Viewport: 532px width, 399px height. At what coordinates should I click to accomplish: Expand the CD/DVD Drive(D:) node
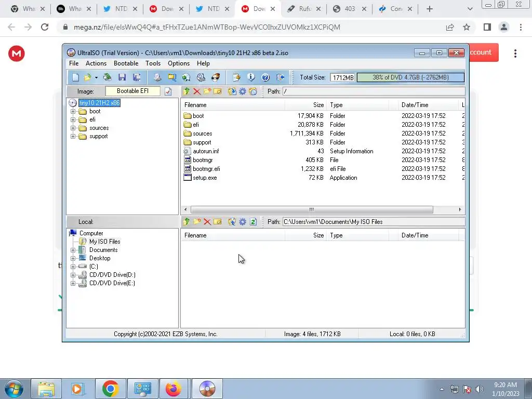(73, 275)
